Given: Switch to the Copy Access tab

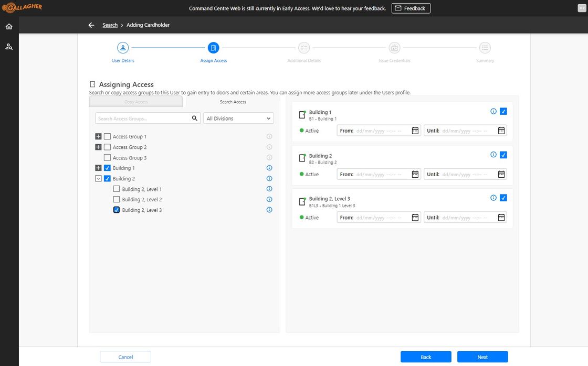Looking at the screenshot, I should [x=135, y=101].
